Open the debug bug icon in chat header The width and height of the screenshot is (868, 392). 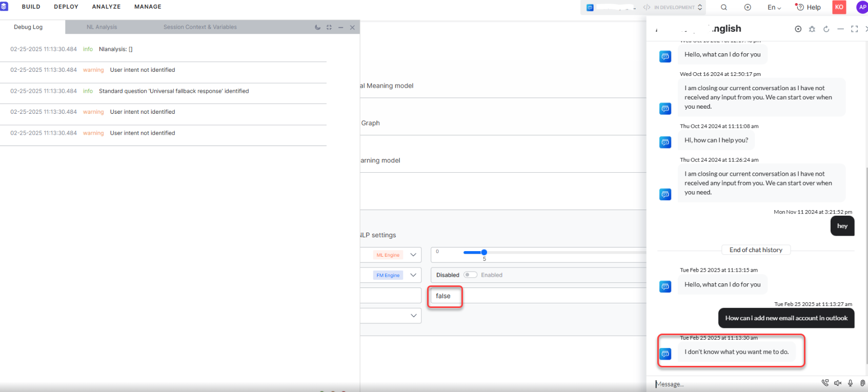click(812, 29)
